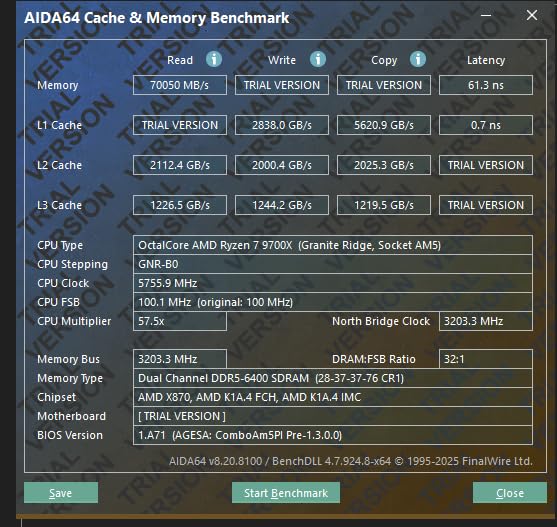Click Motherboard [ TRIAL VERSION ] field
Image resolution: width=557 pixels, height=527 pixels.
[333, 416]
